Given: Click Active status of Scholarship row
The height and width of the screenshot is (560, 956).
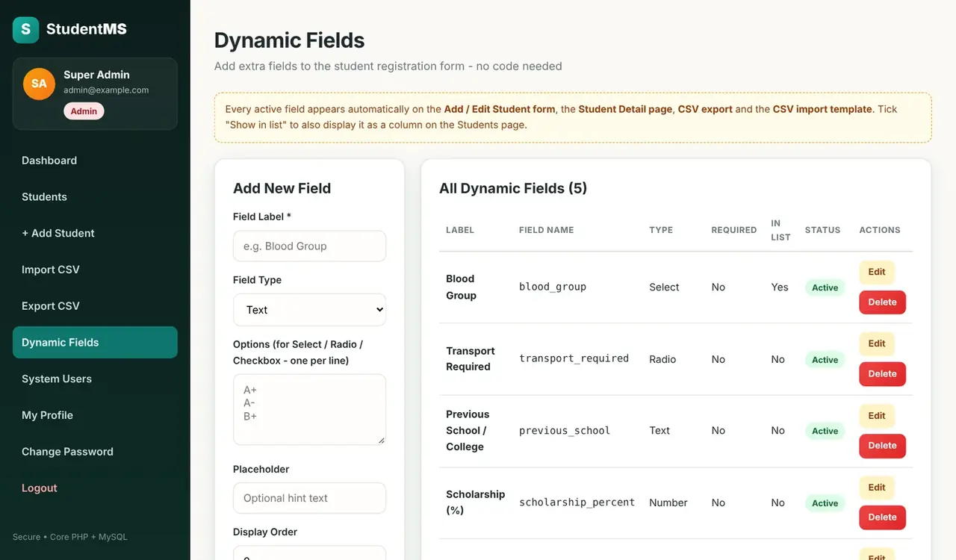Looking at the screenshot, I should [x=825, y=503].
